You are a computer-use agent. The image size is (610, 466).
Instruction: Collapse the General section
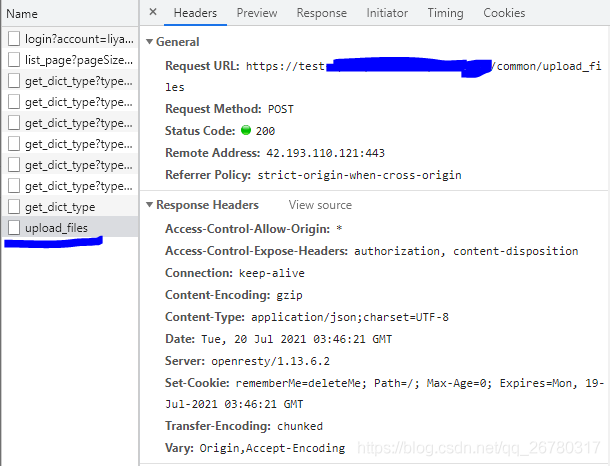coord(150,42)
